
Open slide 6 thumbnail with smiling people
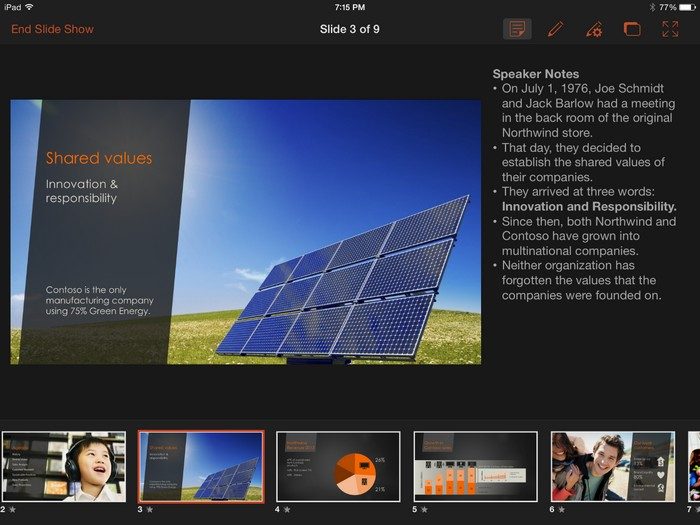click(x=612, y=466)
